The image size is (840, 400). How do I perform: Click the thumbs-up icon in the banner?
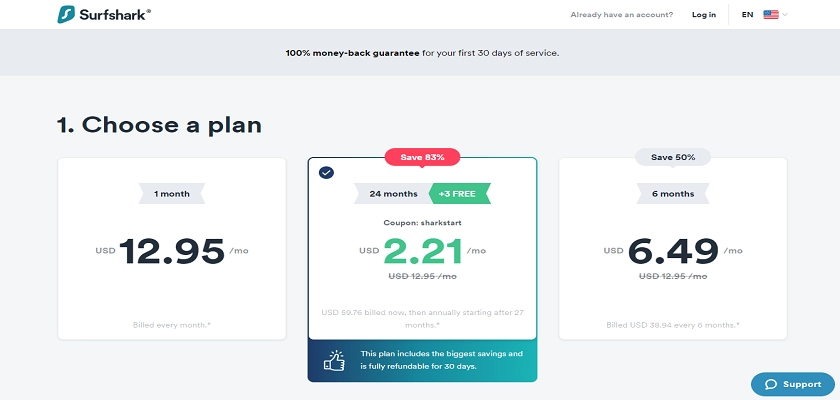(334, 360)
